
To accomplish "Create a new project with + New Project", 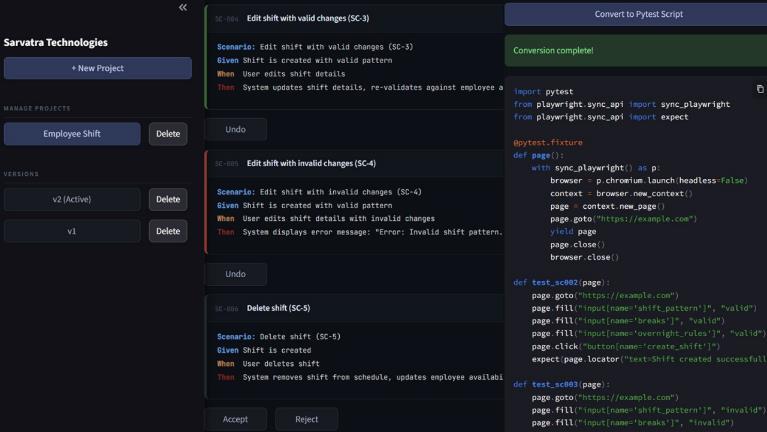I will [x=98, y=68].
